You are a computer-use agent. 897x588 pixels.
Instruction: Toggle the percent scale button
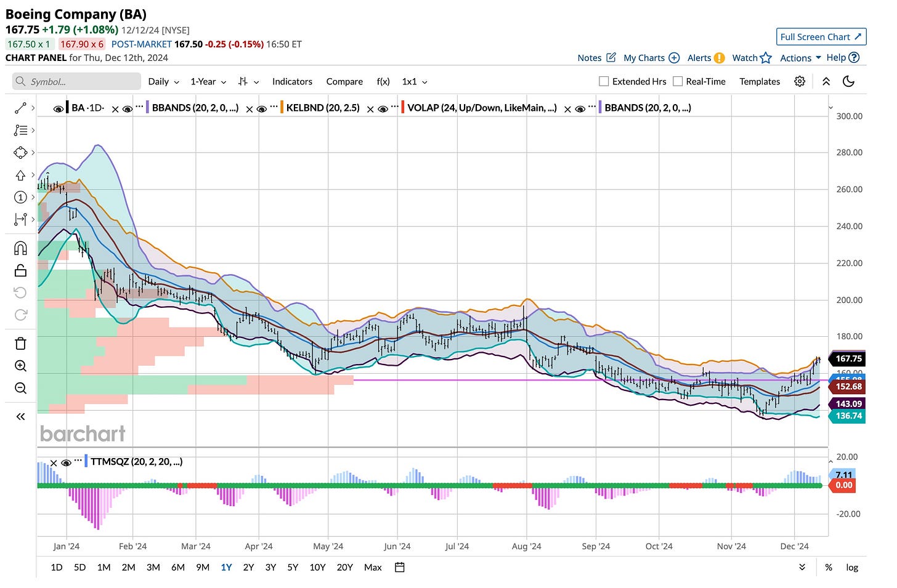click(829, 567)
